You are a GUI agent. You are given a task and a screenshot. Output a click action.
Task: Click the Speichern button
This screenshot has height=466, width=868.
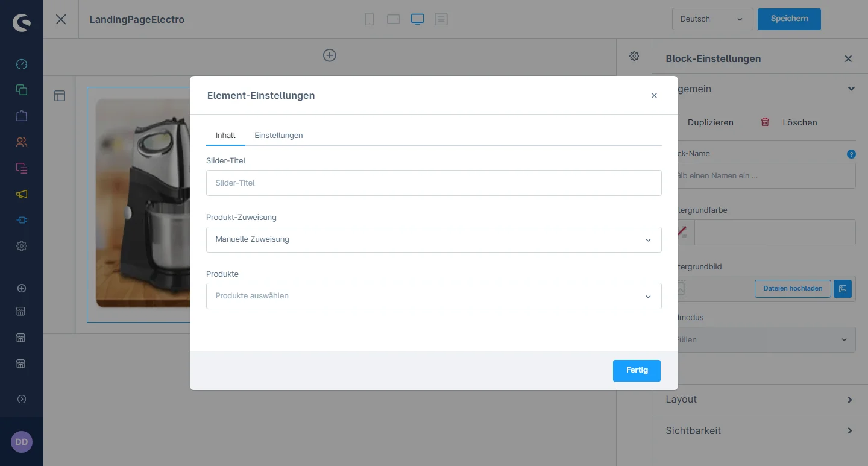point(788,19)
